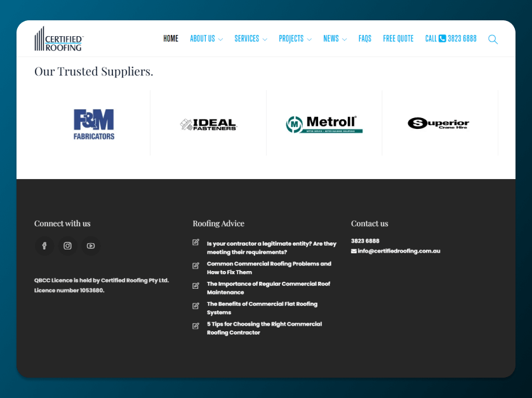Click the Metroll supplier logo
The width and height of the screenshot is (532, 398).
pos(324,124)
